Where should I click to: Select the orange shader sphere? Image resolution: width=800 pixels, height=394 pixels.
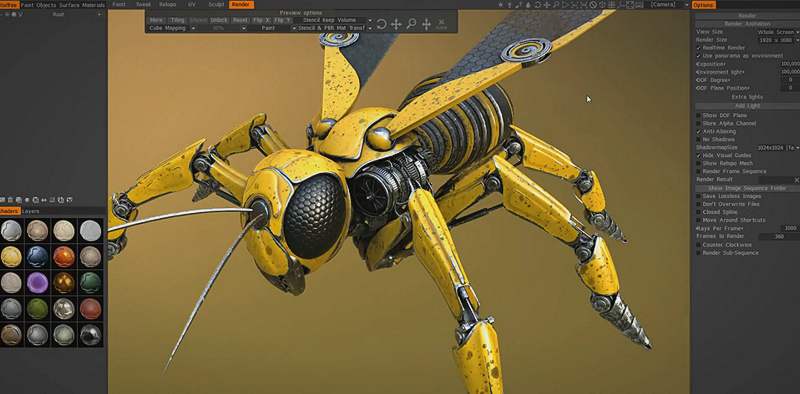[x=64, y=257]
